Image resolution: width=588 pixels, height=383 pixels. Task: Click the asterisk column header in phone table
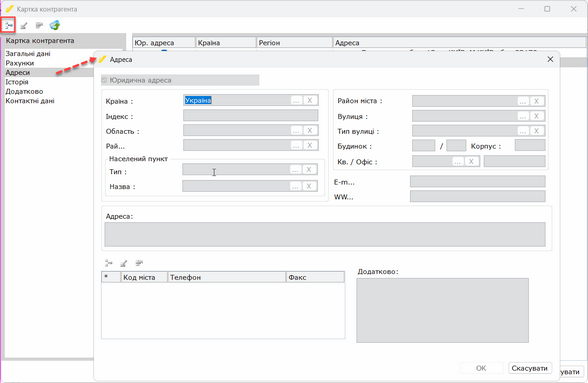click(111, 277)
